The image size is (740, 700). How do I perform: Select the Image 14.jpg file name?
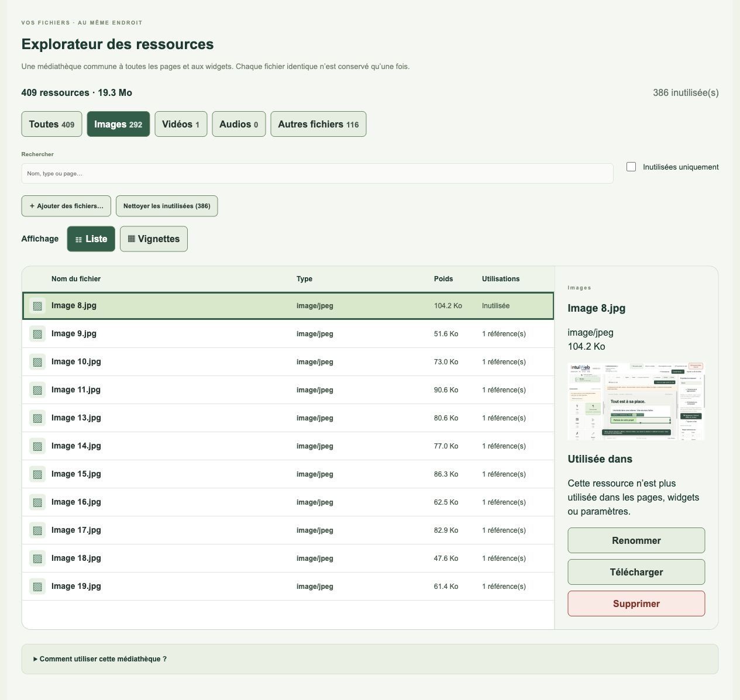click(76, 446)
